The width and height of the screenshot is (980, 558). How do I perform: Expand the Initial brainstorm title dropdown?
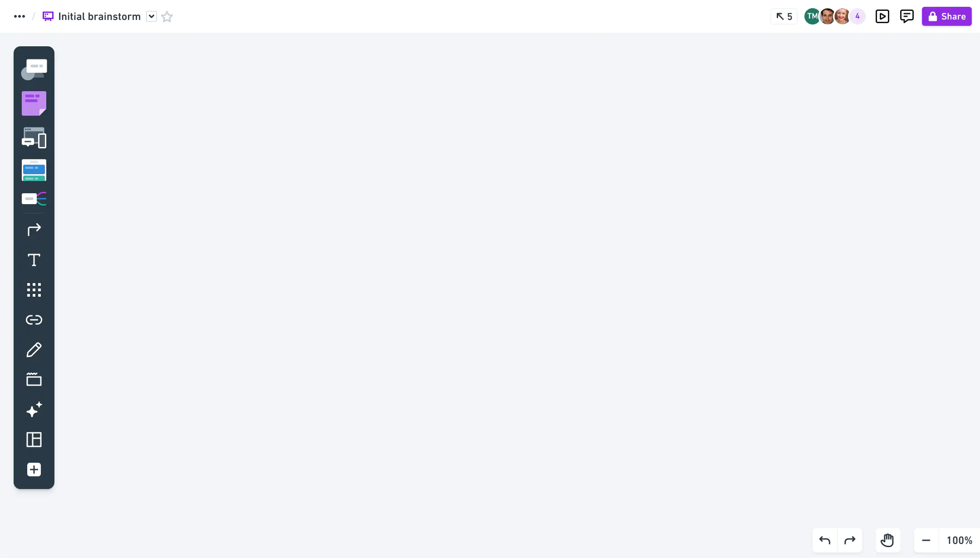click(x=152, y=16)
